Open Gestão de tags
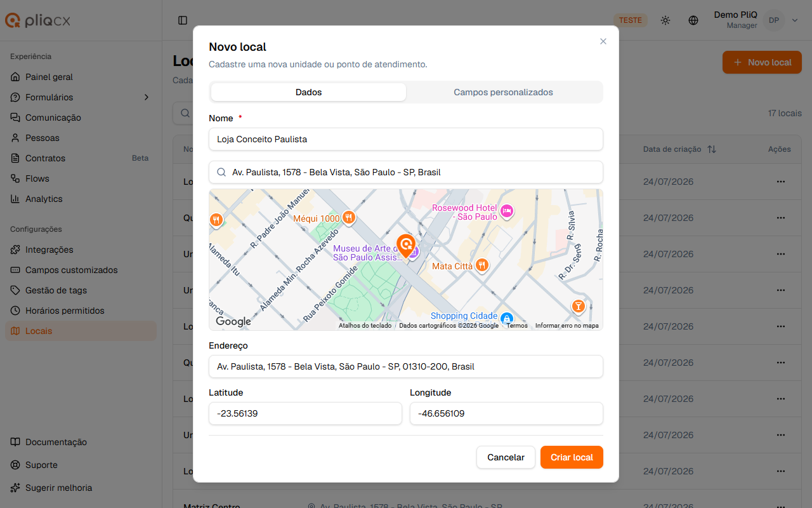The height and width of the screenshot is (508, 812). [x=81, y=290]
